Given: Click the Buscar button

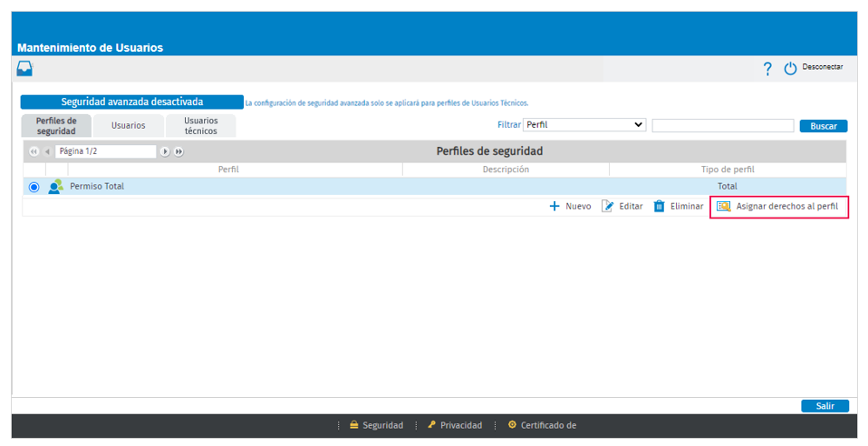Looking at the screenshot, I should pyautogui.click(x=824, y=126).
